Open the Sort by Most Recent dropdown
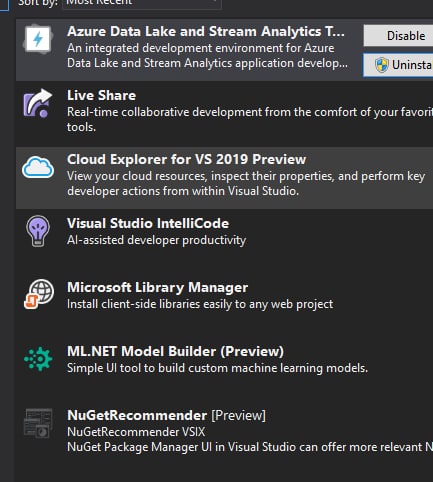 [x=142, y=3]
